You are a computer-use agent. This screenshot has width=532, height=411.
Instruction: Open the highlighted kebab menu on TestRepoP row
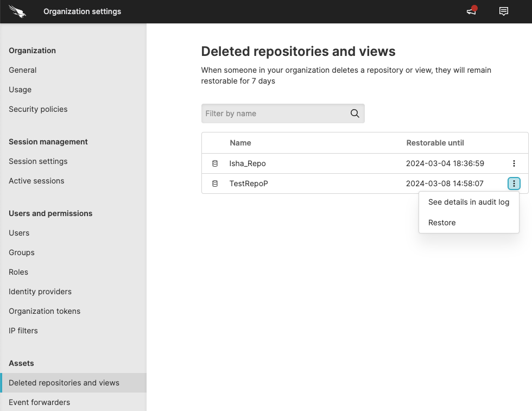pyautogui.click(x=514, y=184)
